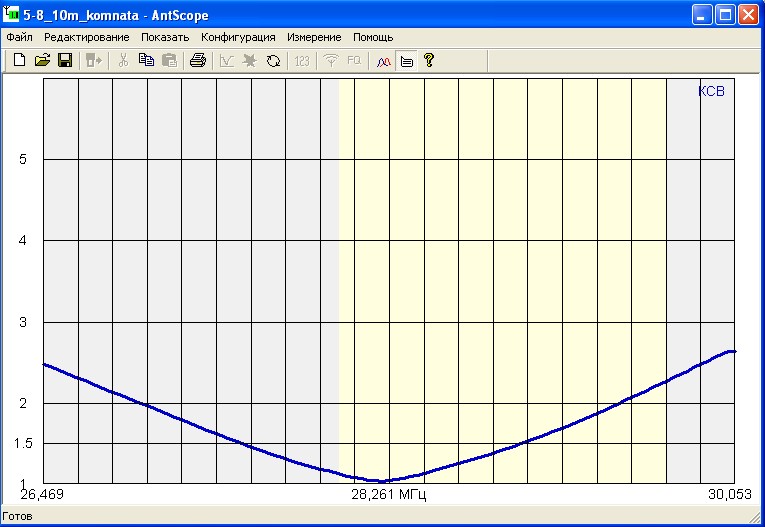765x527 pixels.
Task: Copy data with the Copy toolbar icon
Action: pyautogui.click(x=146, y=61)
